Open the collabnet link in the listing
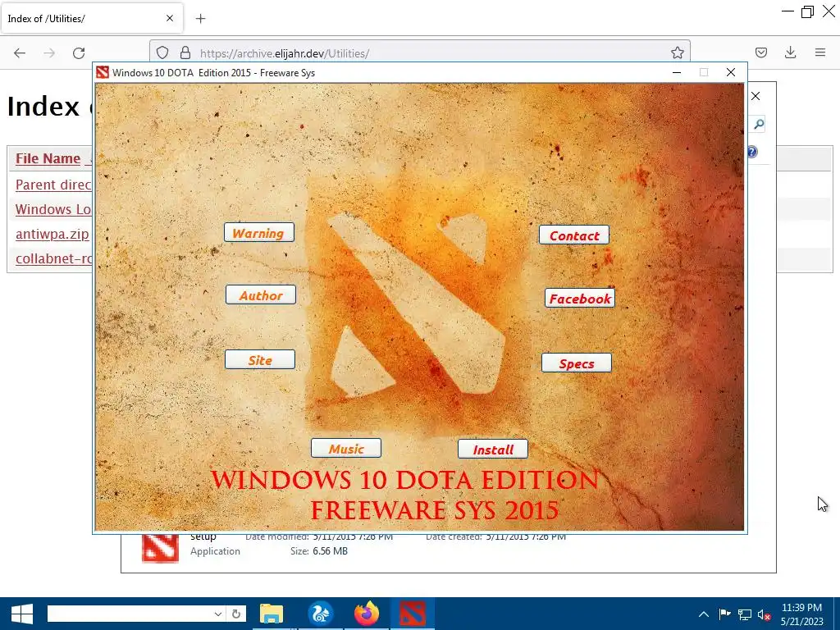 pyautogui.click(x=53, y=258)
